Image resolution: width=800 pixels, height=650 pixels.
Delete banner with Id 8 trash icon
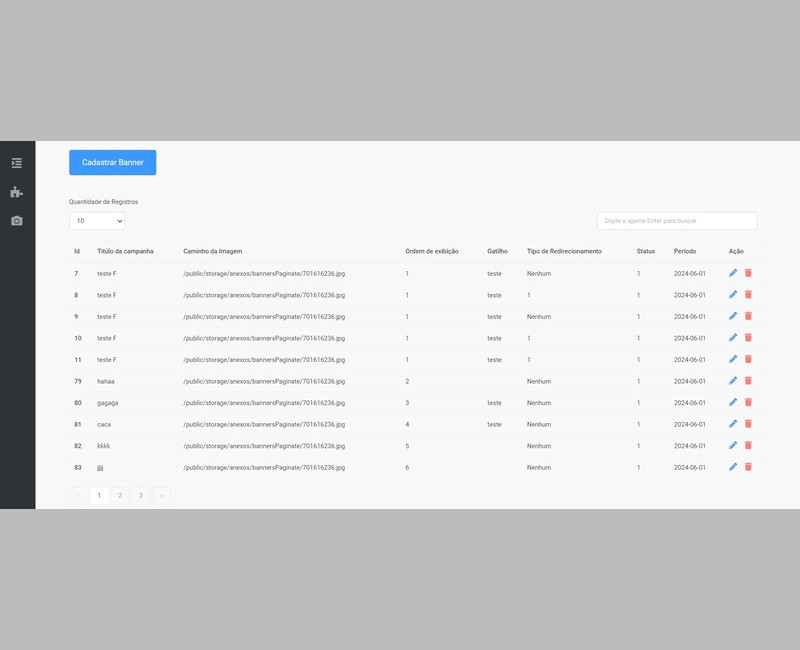coord(748,295)
